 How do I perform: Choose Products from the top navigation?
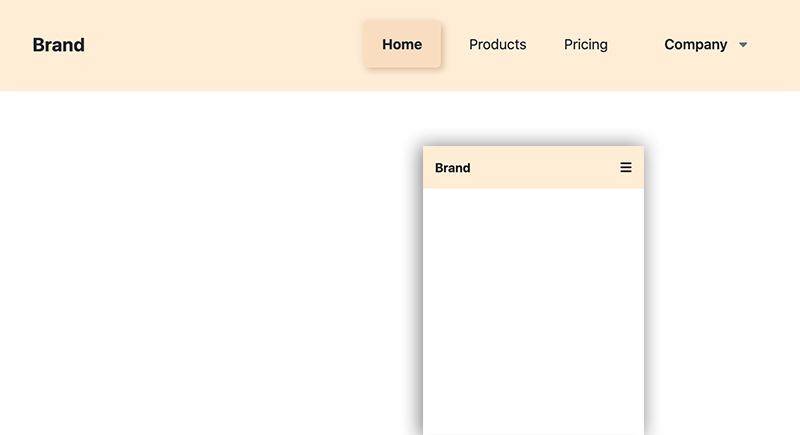497,44
